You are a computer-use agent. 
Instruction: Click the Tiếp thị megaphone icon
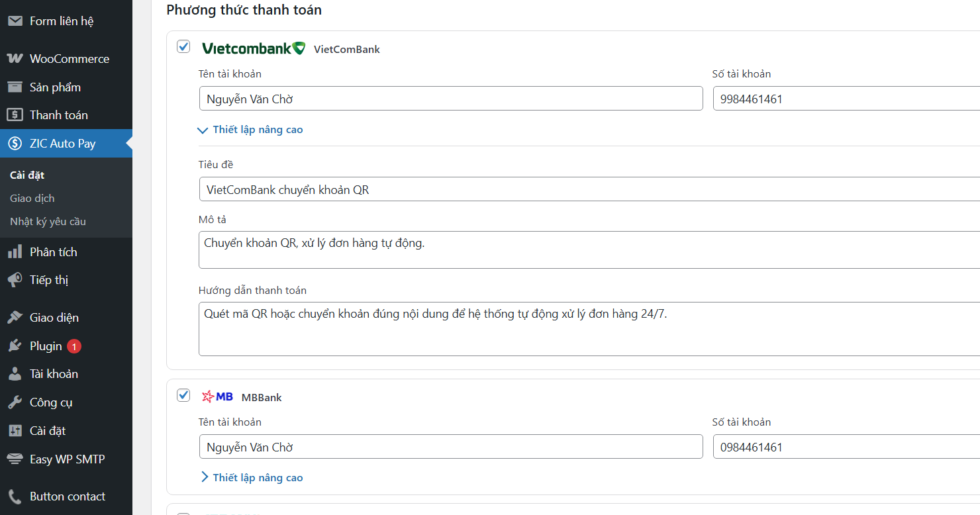click(15, 280)
